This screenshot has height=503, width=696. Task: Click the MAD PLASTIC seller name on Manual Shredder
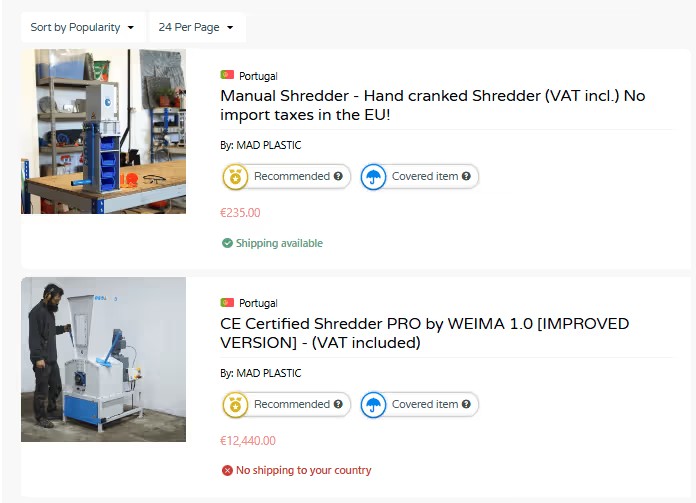270,146
